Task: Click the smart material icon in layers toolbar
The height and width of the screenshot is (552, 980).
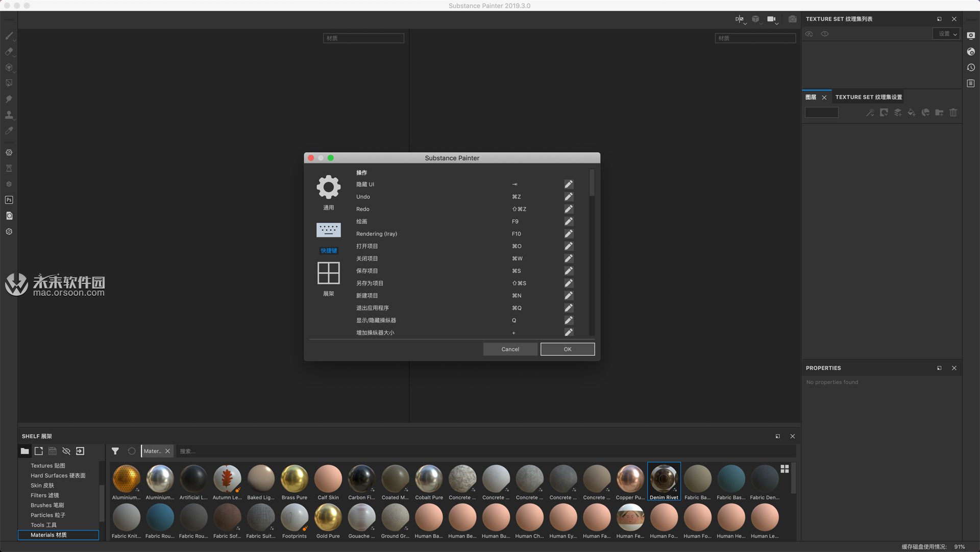Action: point(925,112)
